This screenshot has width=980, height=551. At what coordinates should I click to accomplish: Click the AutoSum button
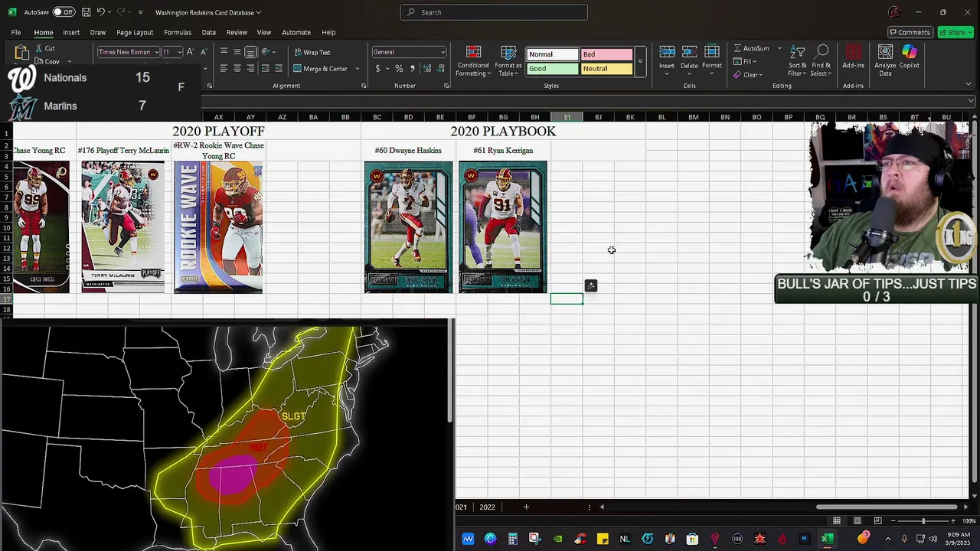coord(752,48)
